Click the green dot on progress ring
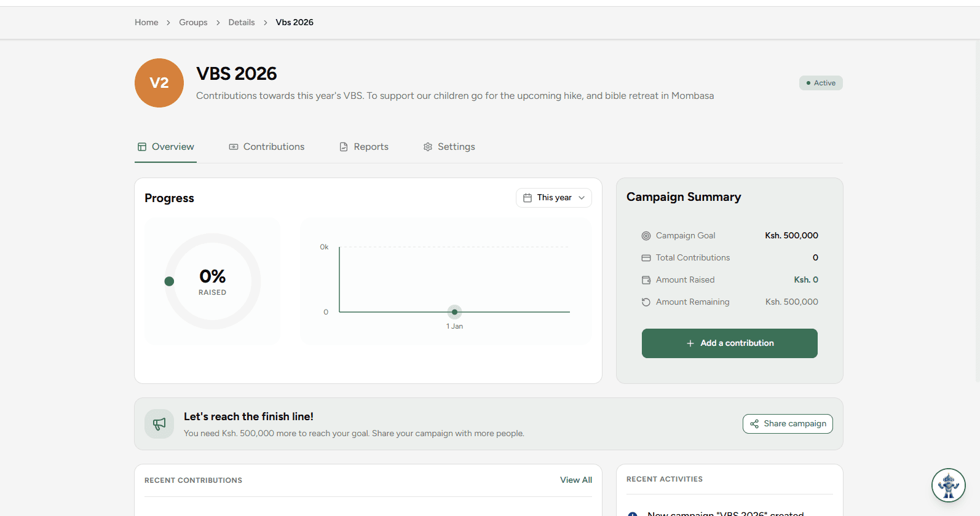The image size is (980, 516). pyautogui.click(x=169, y=281)
